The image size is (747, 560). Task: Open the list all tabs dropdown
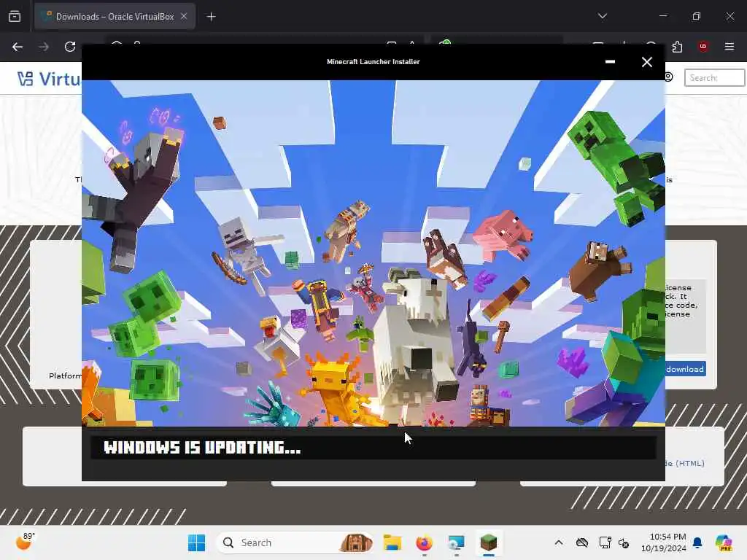click(602, 16)
